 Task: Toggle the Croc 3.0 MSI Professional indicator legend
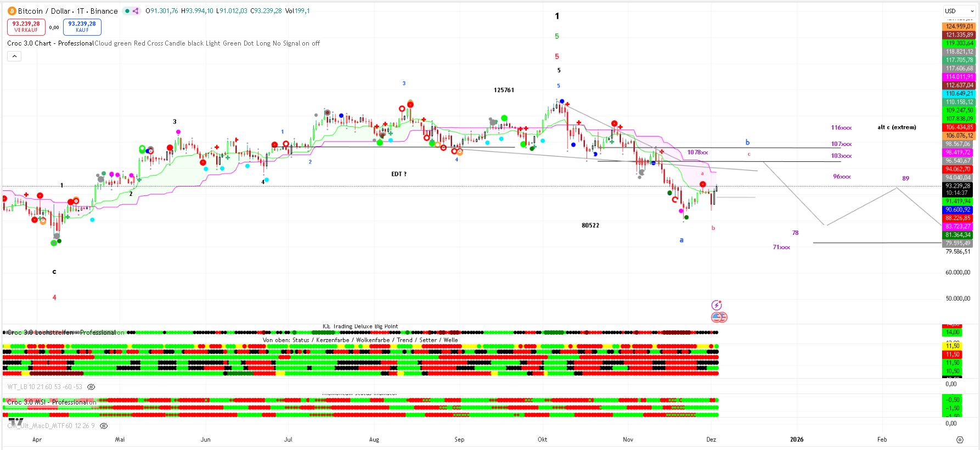[x=52, y=402]
